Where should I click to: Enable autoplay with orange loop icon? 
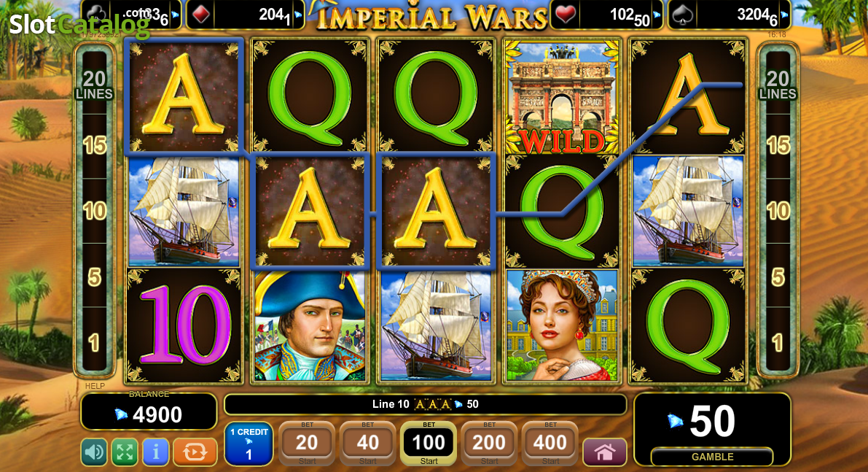pos(195,452)
